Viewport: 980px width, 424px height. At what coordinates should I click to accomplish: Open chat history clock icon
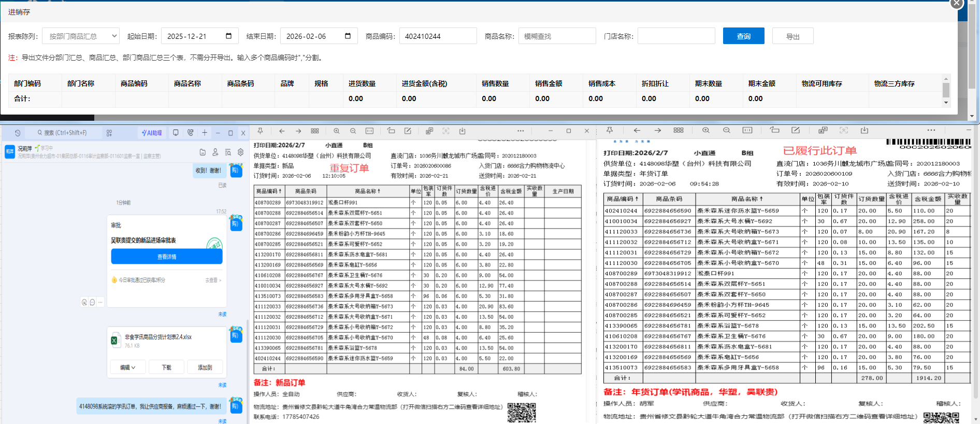(x=18, y=133)
